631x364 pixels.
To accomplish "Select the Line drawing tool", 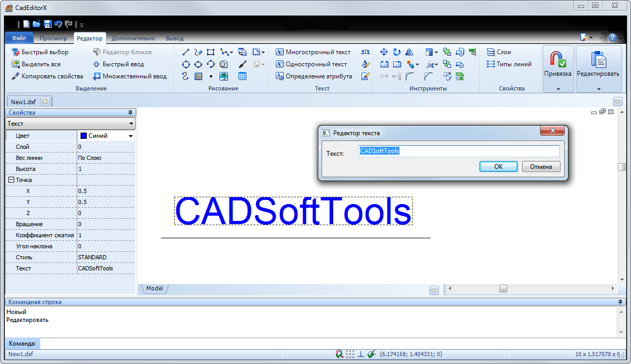I will (x=186, y=52).
